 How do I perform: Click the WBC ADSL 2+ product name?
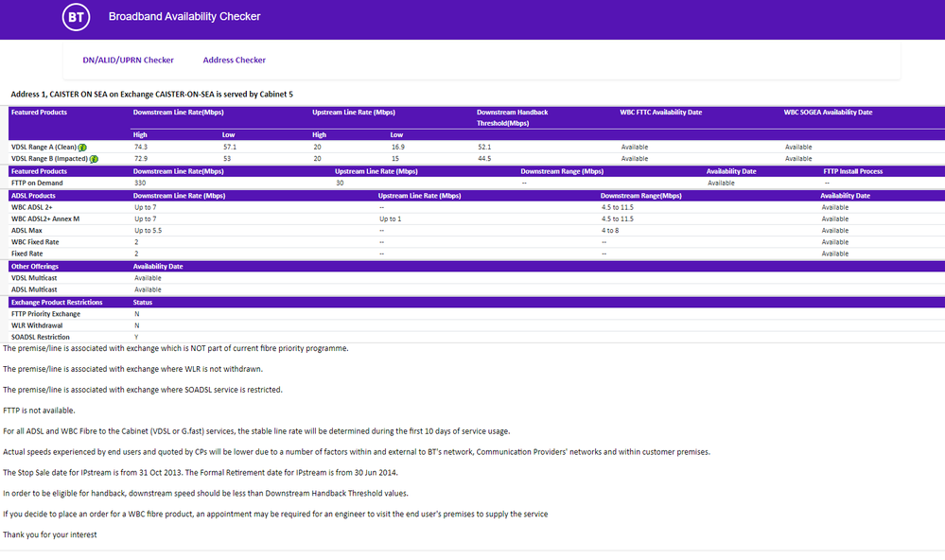(32, 207)
